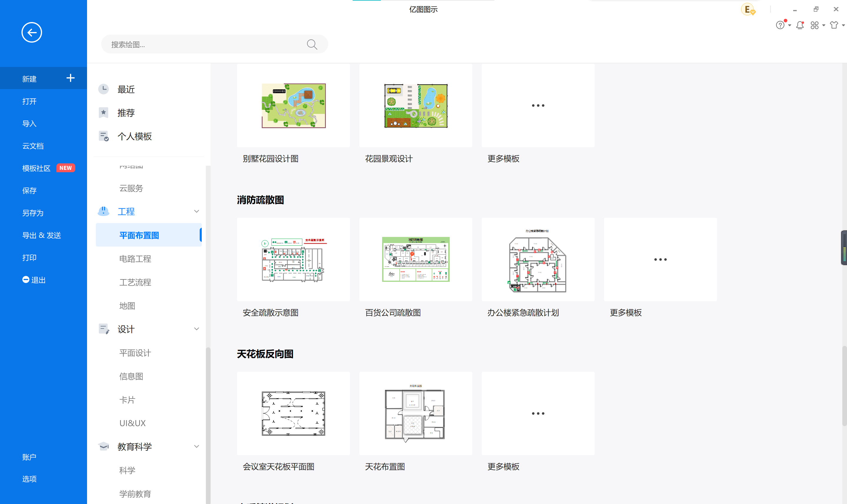Click the star icon next to 推荐
Image resolution: width=847 pixels, height=504 pixels.
coord(103,113)
